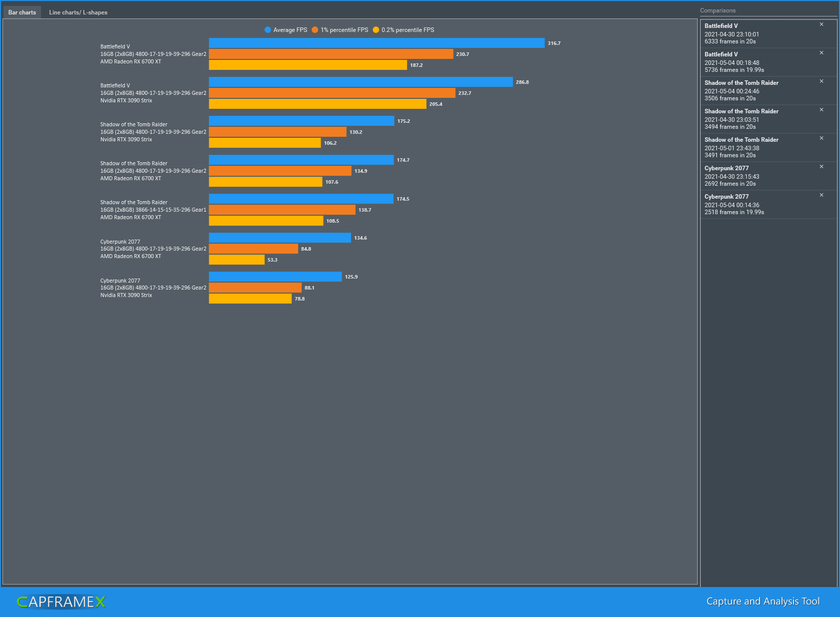Click the 88.1 1% percentile bar
This screenshot has width=840, height=617.
pyautogui.click(x=255, y=288)
